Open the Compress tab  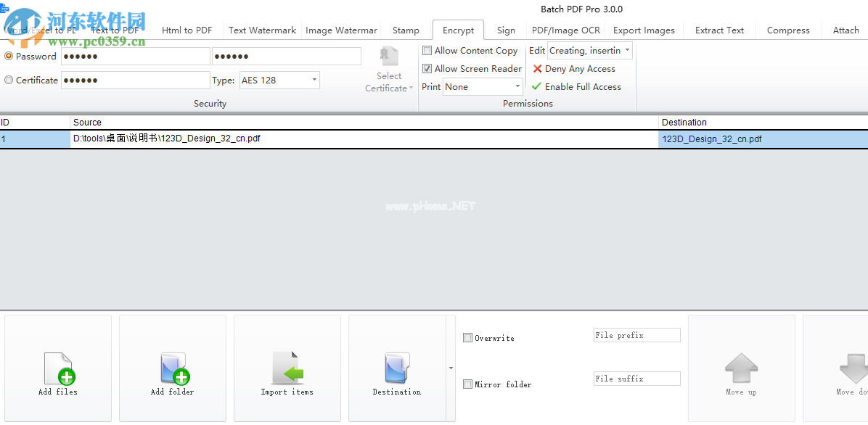coord(788,30)
